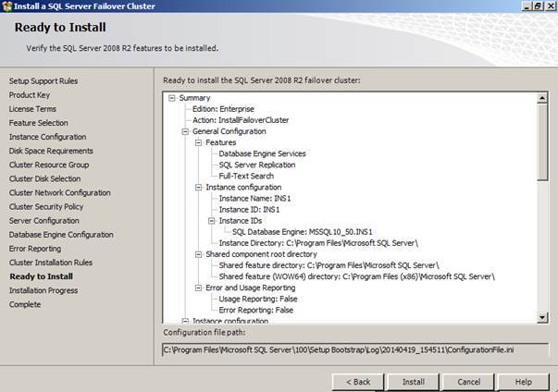
Task: Click the summary scrollbar down arrow
Action: click(x=542, y=317)
